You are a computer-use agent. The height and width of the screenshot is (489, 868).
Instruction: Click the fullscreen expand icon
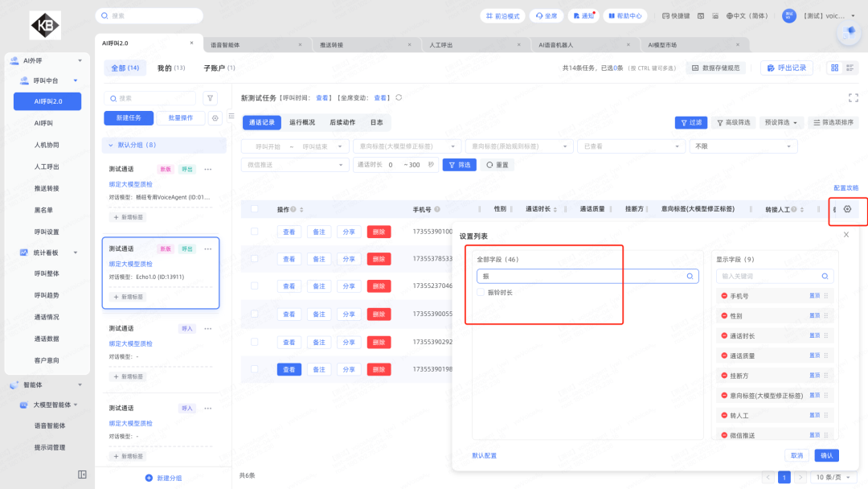(853, 97)
